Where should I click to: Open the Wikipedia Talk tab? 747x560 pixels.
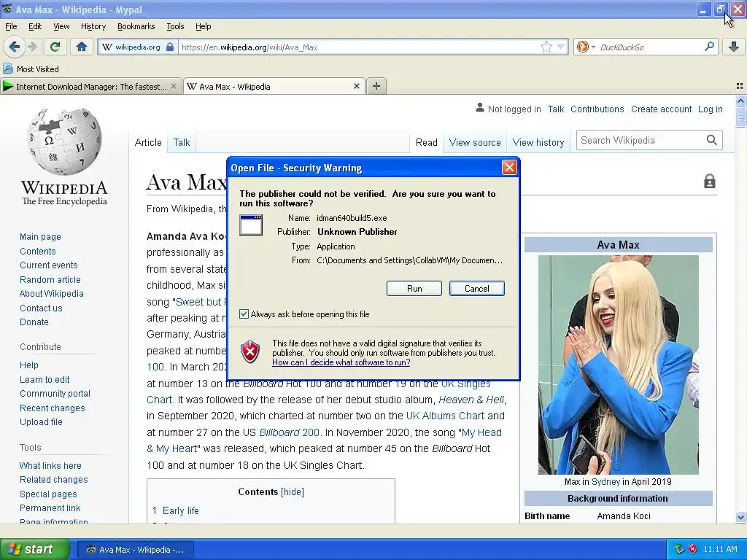click(x=182, y=142)
